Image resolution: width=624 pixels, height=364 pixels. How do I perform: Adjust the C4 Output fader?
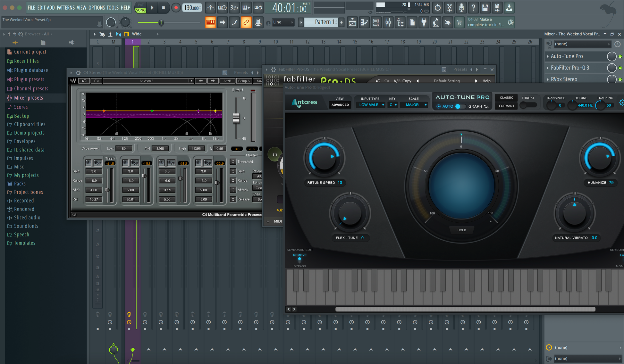(236, 118)
